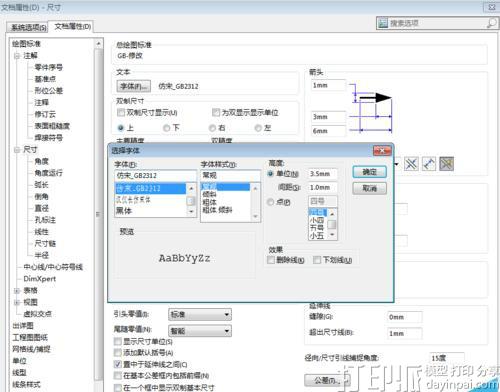Choose 小五 in point size list

[x=317, y=236]
